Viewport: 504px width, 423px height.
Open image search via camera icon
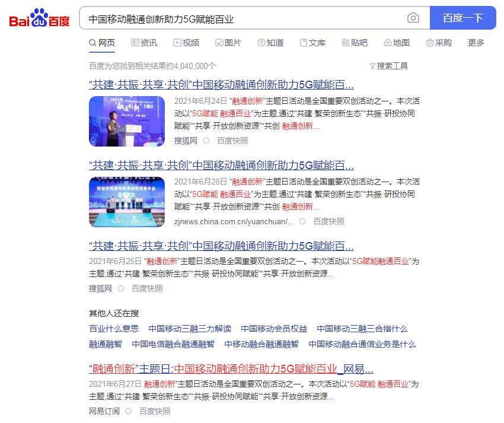413,18
